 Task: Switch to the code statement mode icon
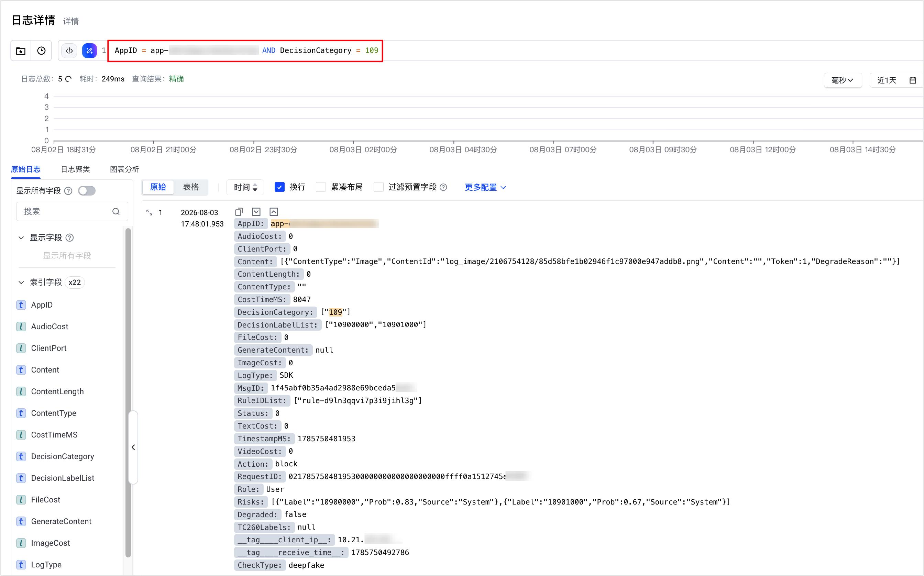[x=69, y=51]
